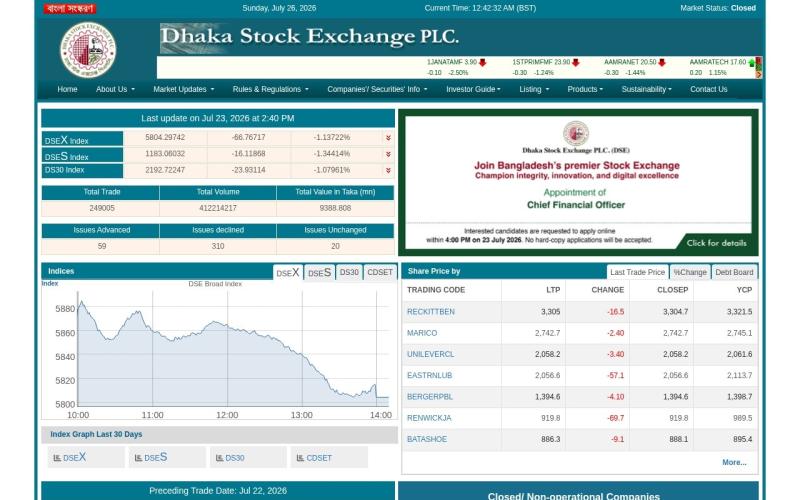This screenshot has height=500, width=800.
Task: Expand the Products dropdown menu
Action: pos(585,89)
